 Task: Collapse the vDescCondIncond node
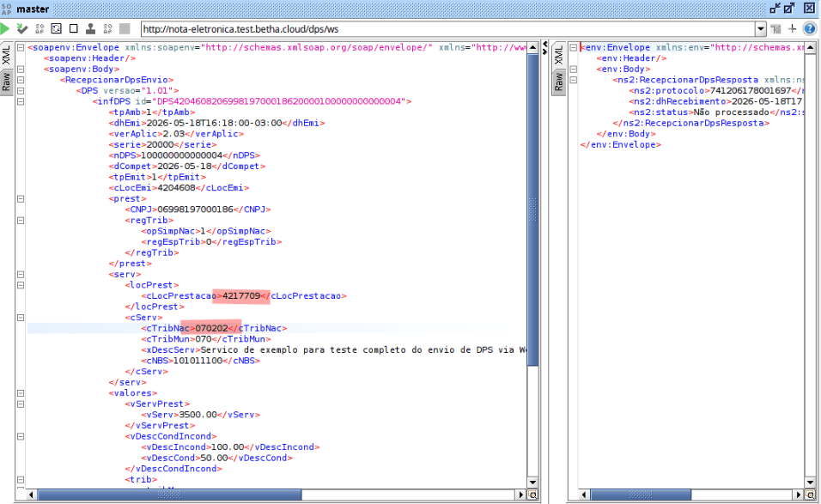pyautogui.click(x=21, y=436)
